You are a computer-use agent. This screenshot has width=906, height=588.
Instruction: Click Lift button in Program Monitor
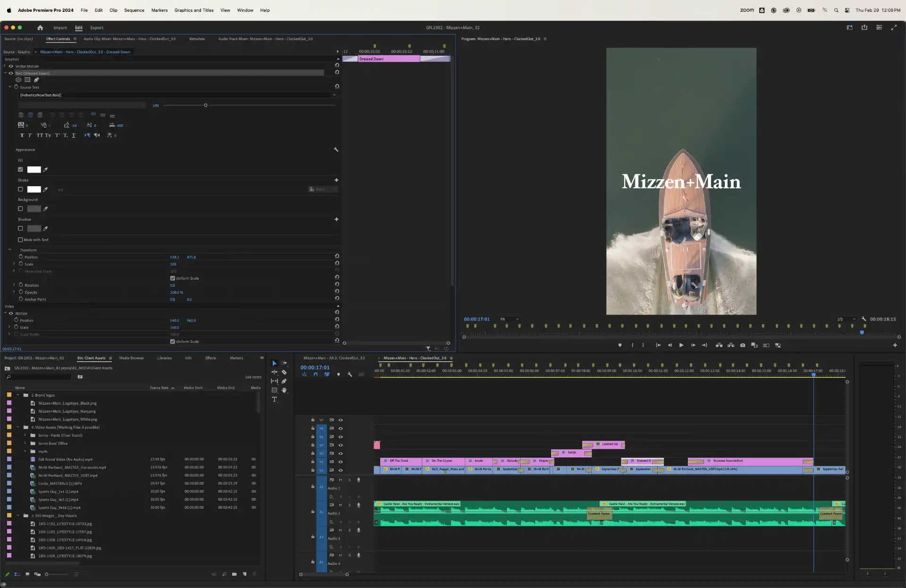coord(719,345)
